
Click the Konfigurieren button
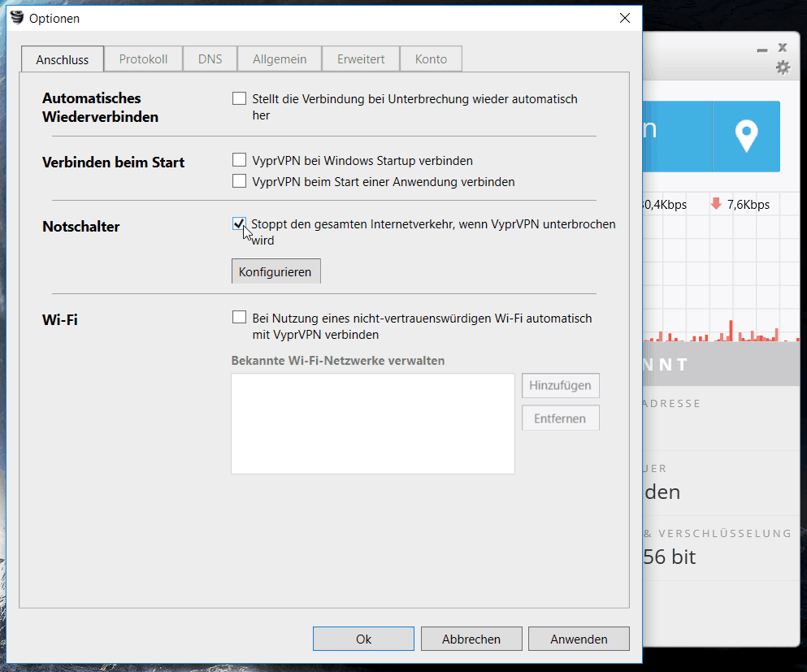(276, 271)
